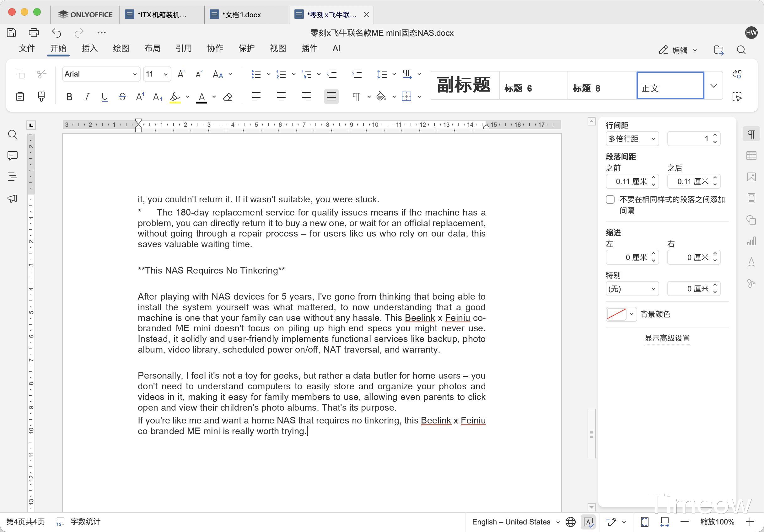Click 字数统计 word count button
Screen dimensions: 764x532
pyautogui.click(x=78, y=522)
